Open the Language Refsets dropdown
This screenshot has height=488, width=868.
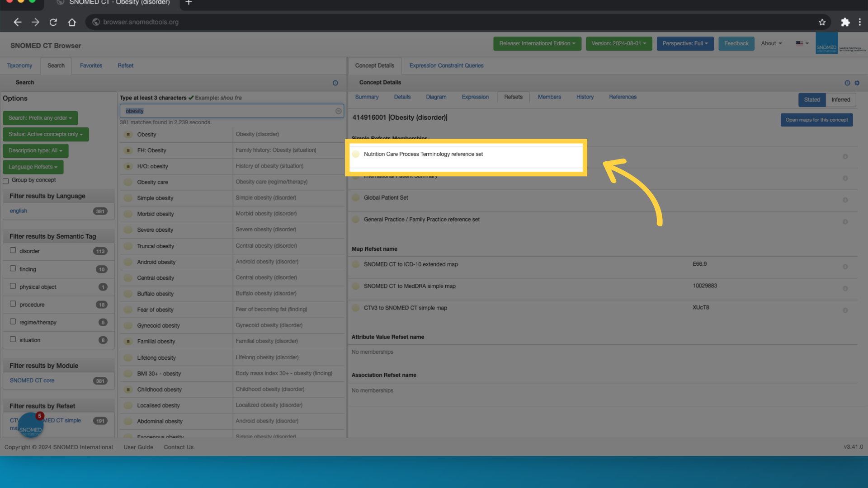point(33,167)
